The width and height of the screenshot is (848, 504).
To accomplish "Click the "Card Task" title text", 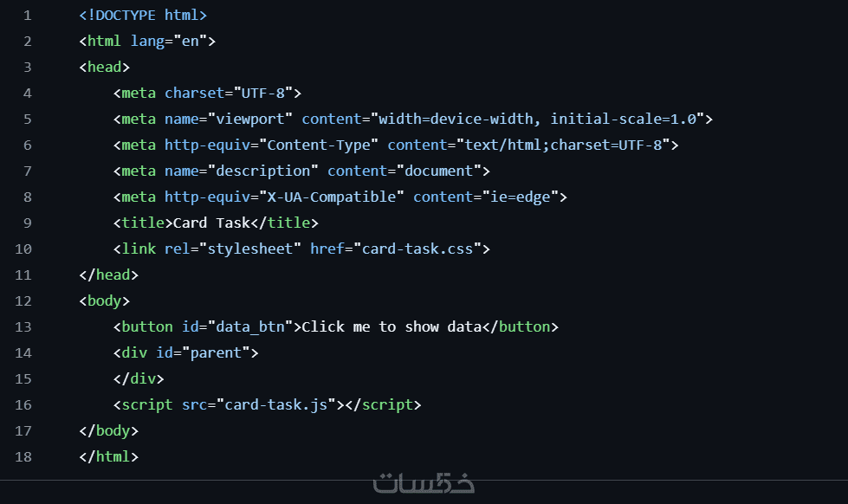I will [x=211, y=223].
